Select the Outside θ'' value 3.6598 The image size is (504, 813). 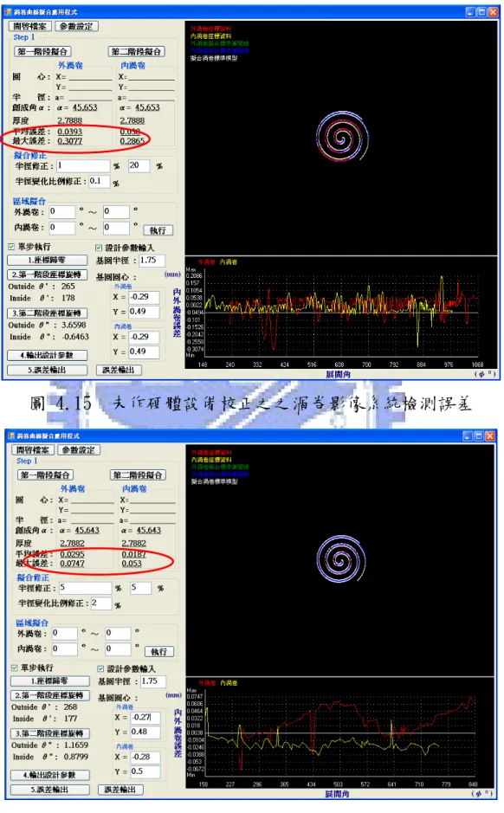pyautogui.click(x=74, y=325)
